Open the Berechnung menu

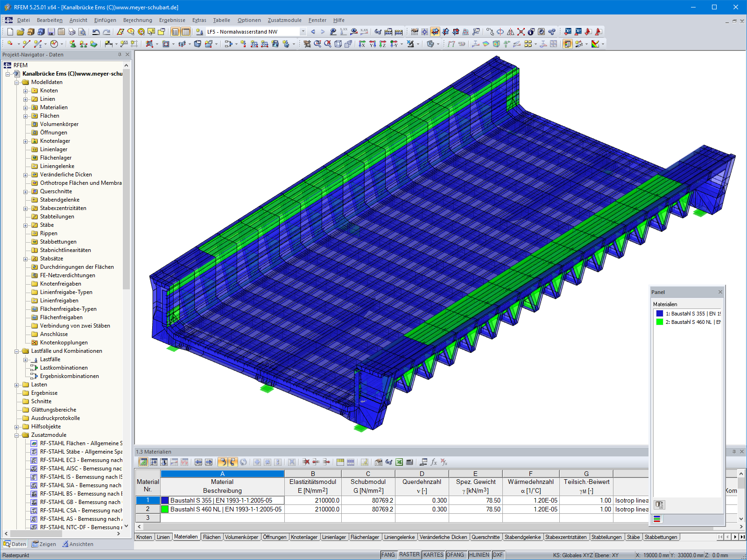136,20
